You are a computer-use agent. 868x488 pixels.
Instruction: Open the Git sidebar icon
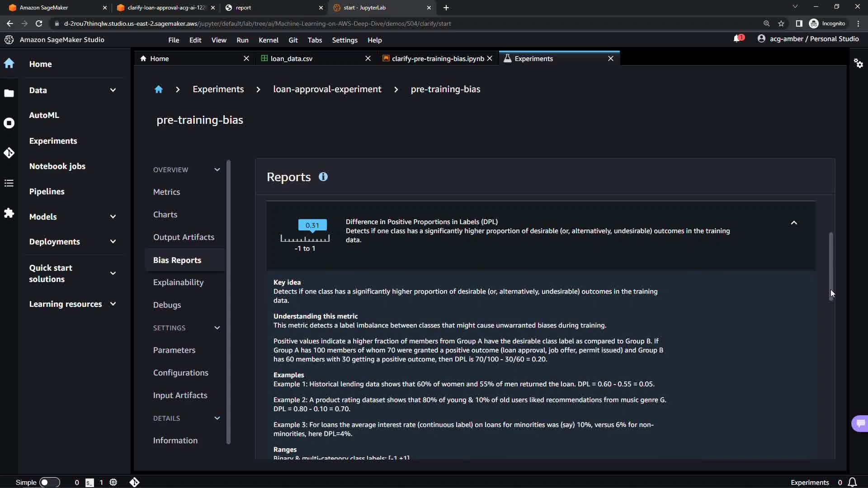click(9, 153)
